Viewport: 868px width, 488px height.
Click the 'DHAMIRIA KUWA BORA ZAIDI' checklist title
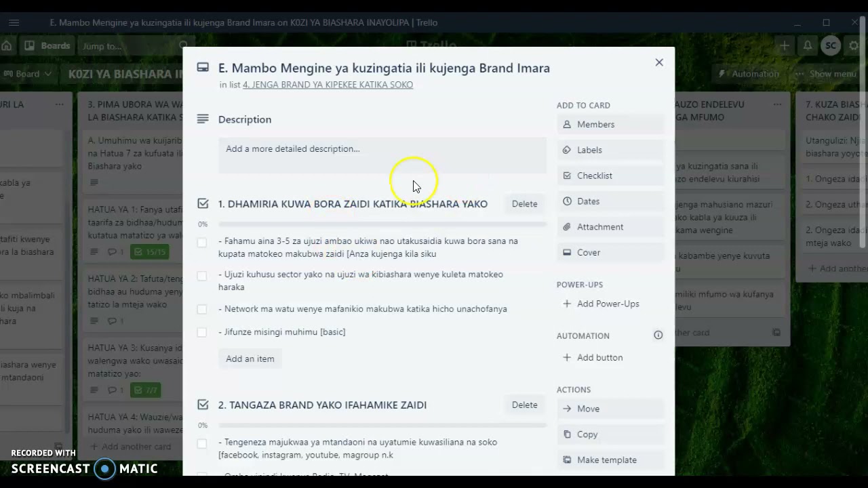(353, 204)
